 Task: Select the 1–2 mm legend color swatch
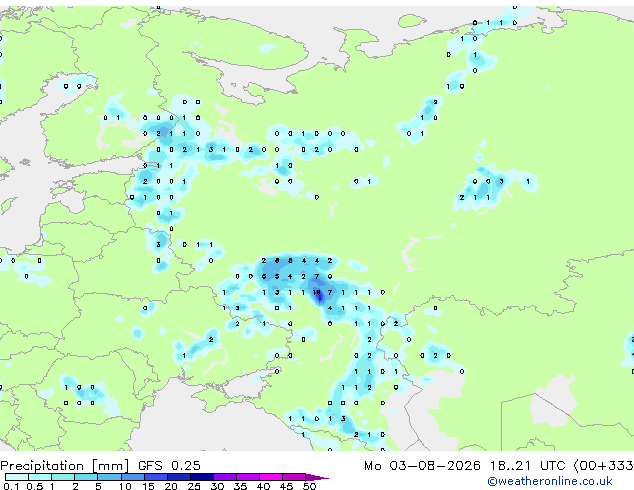63,477
